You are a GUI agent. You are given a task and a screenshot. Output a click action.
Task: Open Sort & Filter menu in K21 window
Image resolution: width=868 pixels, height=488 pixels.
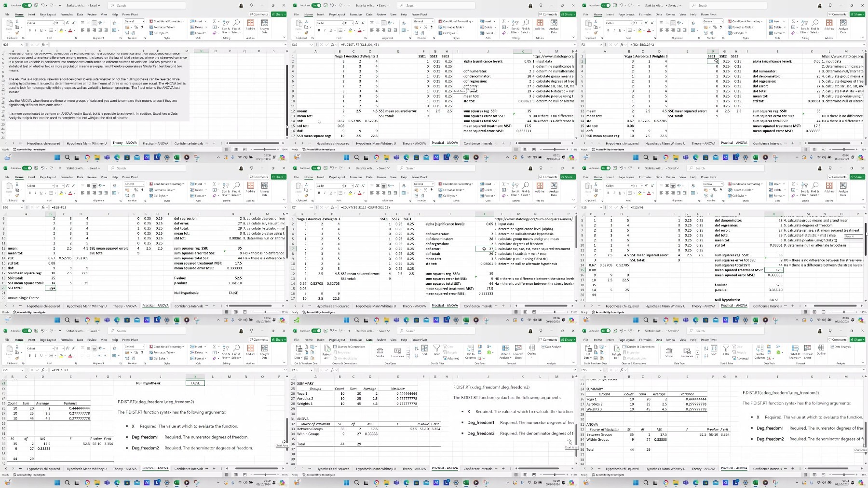[x=225, y=350]
